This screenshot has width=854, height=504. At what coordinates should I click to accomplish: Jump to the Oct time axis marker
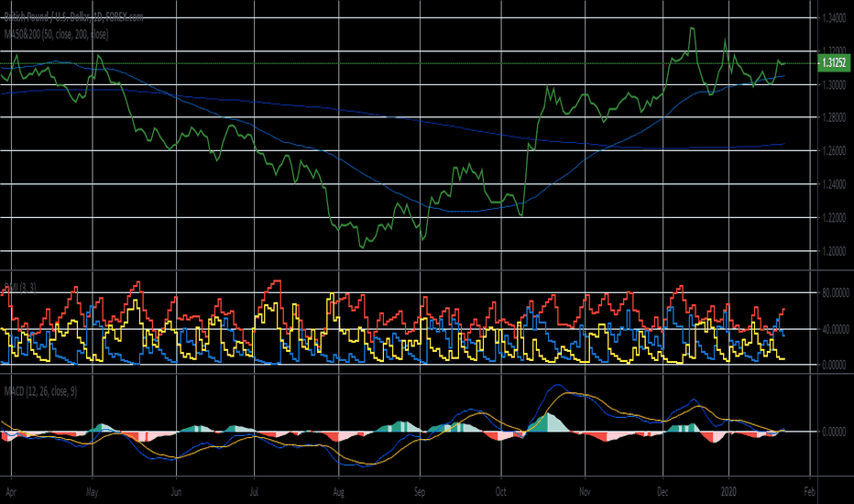click(500, 491)
